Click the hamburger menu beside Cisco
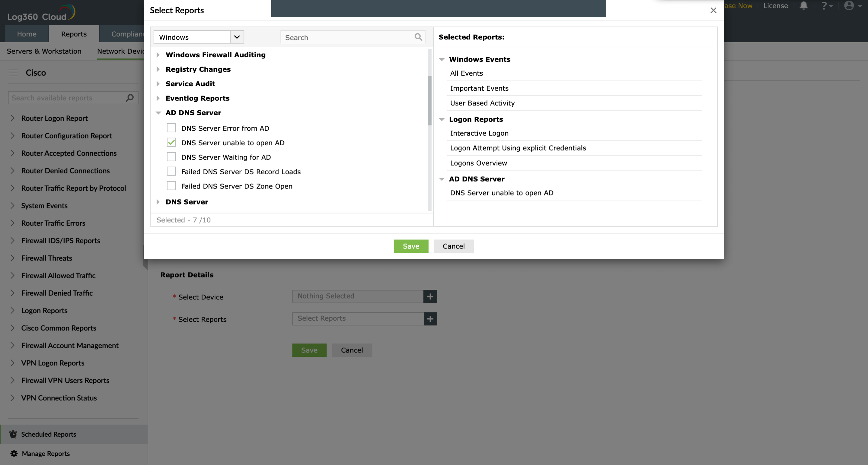 [x=14, y=73]
